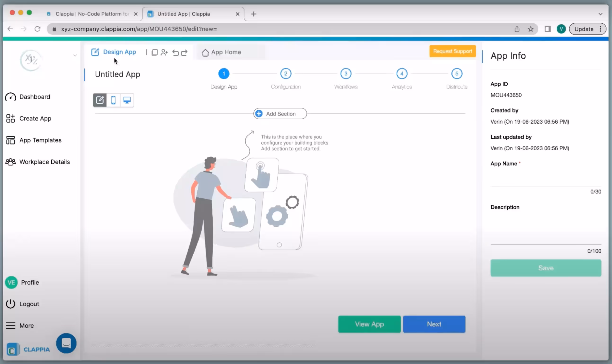Viewport: 612px width, 364px height.
Task: Switch to mobile preview mode
Action: tap(113, 100)
